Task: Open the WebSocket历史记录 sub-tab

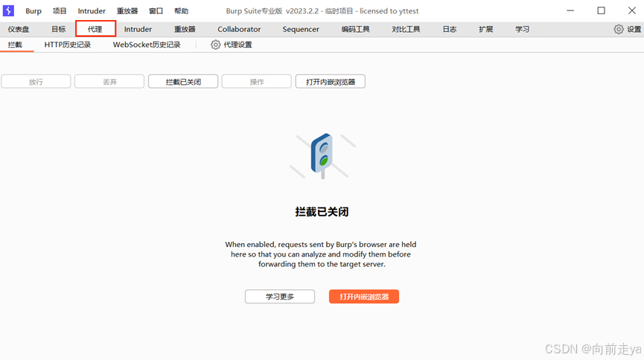Action: click(147, 45)
